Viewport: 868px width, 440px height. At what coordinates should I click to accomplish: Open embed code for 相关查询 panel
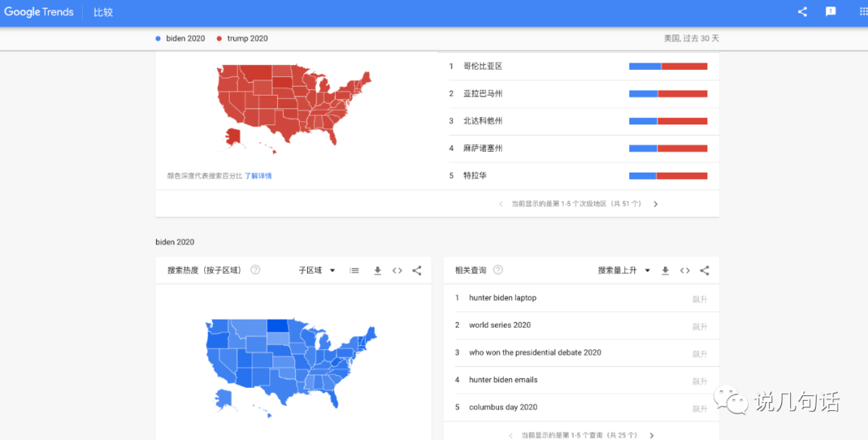point(685,271)
